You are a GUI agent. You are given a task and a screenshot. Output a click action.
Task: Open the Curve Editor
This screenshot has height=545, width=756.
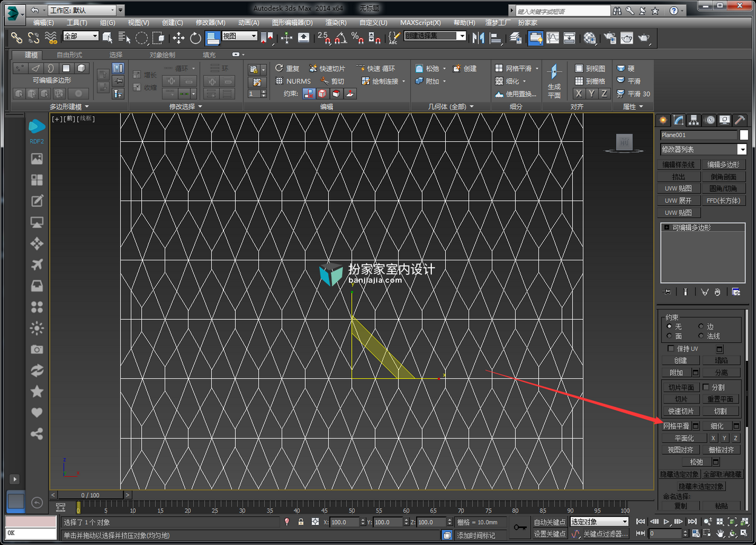tap(552, 38)
